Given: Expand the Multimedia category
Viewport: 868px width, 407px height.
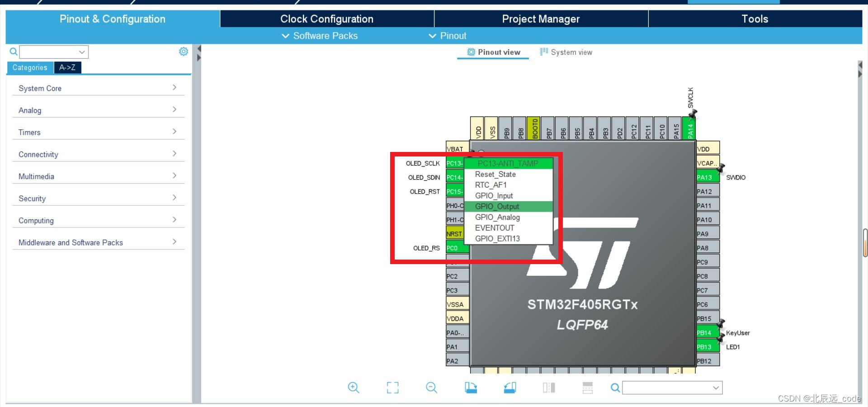Looking at the screenshot, I should coord(99,176).
